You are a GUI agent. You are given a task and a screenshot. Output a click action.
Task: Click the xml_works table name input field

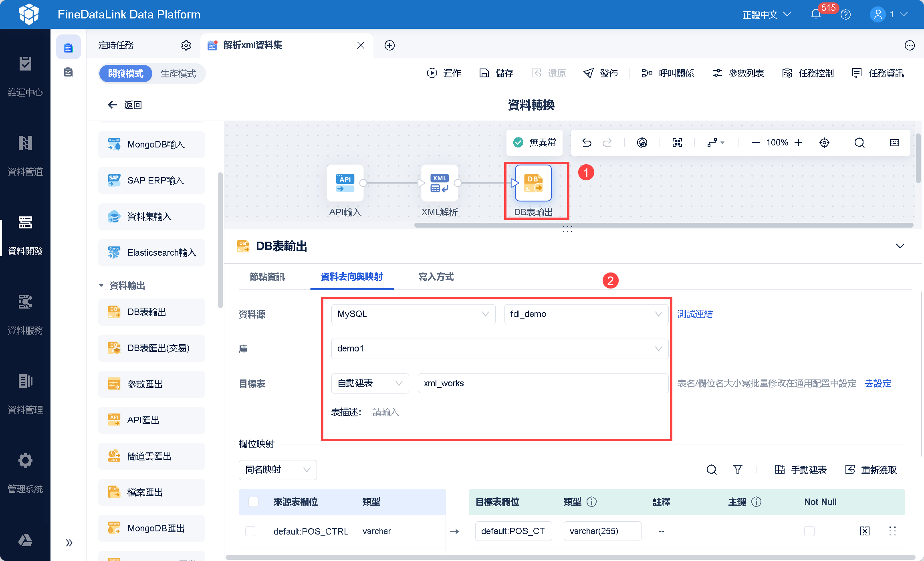(543, 383)
